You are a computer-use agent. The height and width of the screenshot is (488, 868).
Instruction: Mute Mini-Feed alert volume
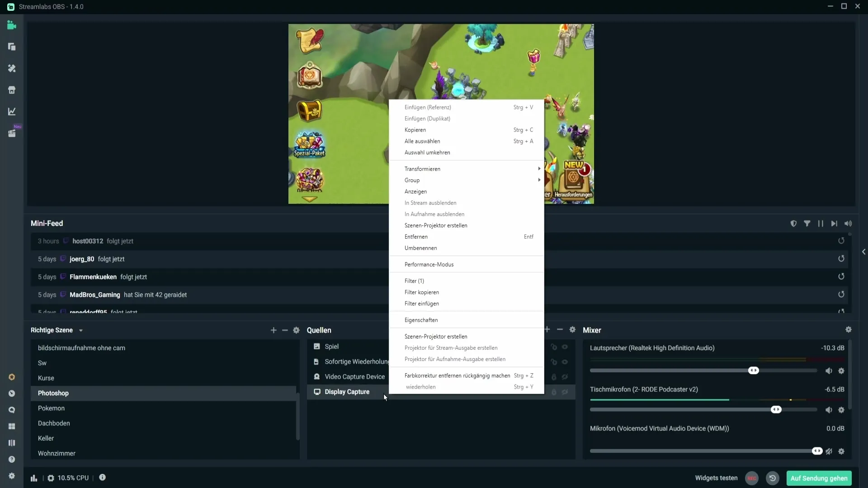click(848, 224)
